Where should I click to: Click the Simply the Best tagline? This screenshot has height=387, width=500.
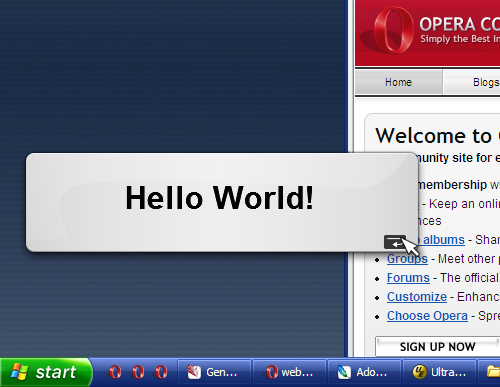(460, 39)
